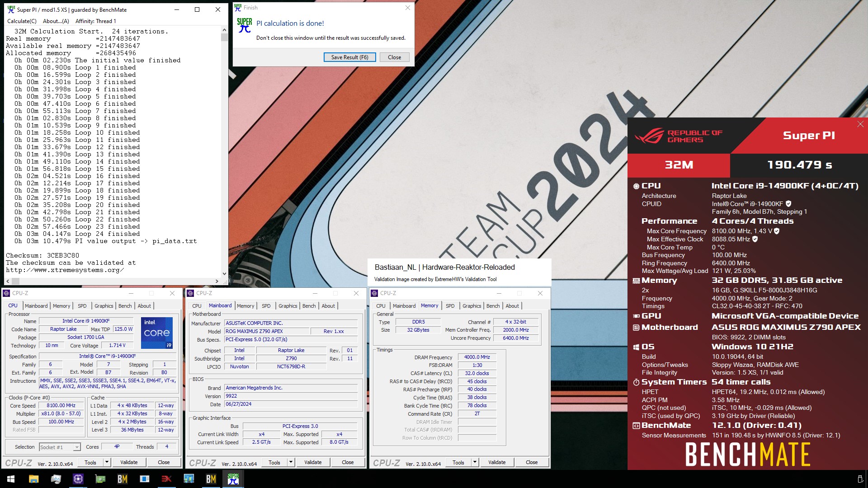The width and height of the screenshot is (868, 488).
Task: Click the BIOS Version 9922 field
Action: [291, 396]
